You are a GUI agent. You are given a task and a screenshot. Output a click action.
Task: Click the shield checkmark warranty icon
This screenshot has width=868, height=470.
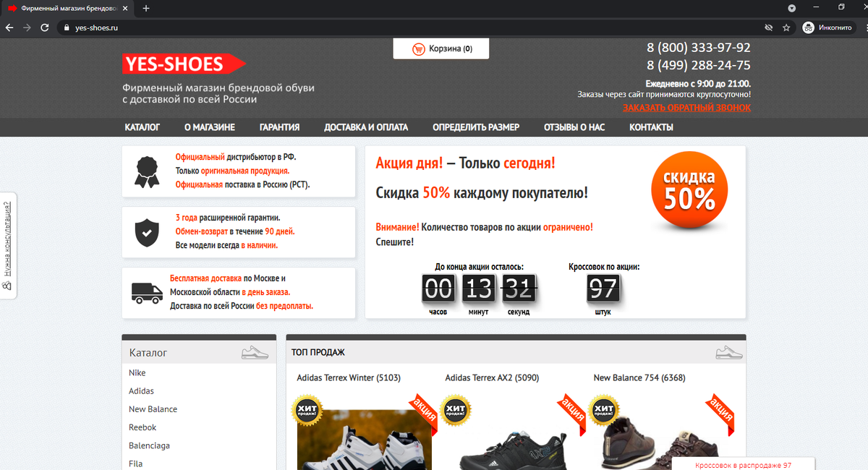pos(147,232)
